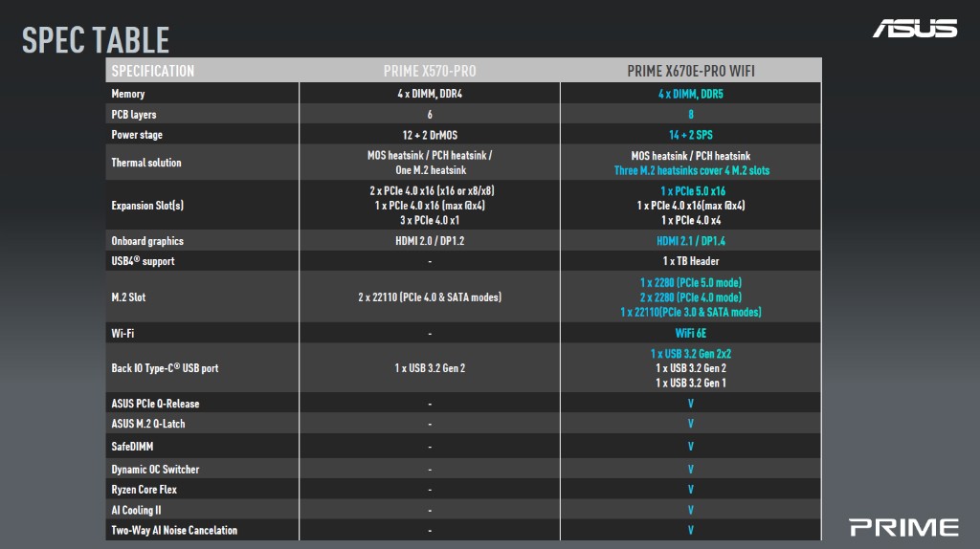The image size is (980, 549).
Task: Click the ASUS logo
Action: (914, 28)
